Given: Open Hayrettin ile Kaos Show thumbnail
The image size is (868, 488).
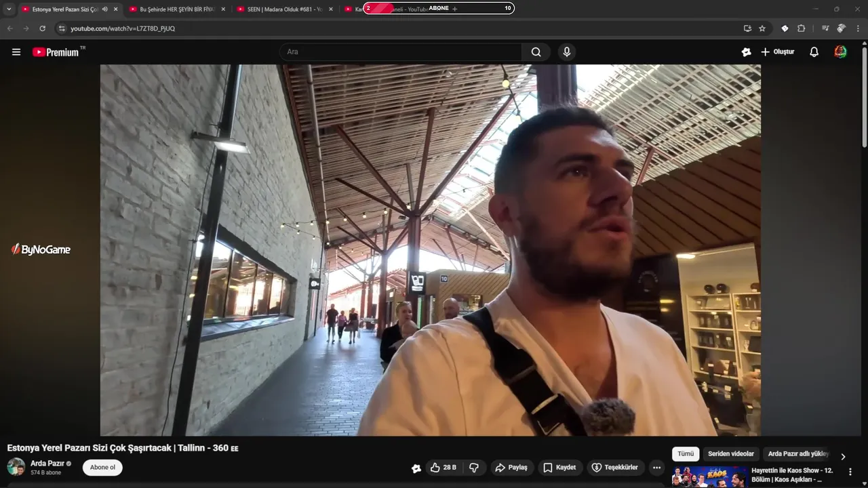Looking at the screenshot, I should pos(709,477).
